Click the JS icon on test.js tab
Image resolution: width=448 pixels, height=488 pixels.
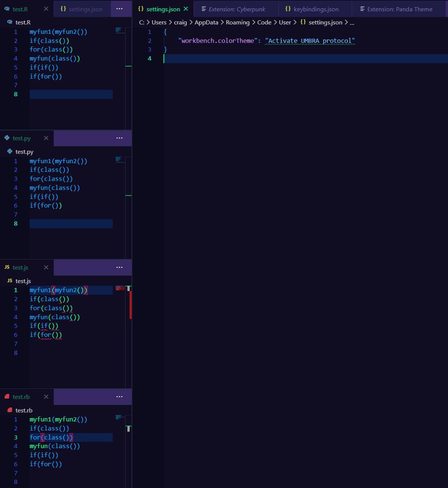coord(7,267)
